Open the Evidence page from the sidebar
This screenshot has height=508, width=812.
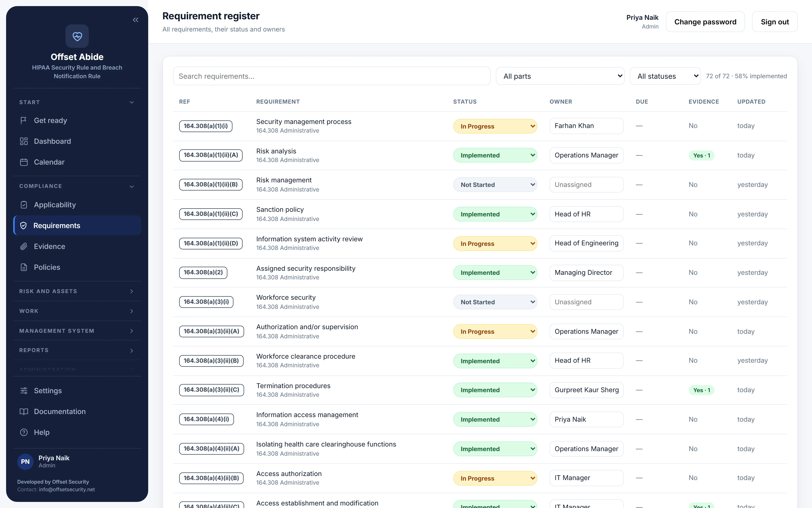click(77, 246)
